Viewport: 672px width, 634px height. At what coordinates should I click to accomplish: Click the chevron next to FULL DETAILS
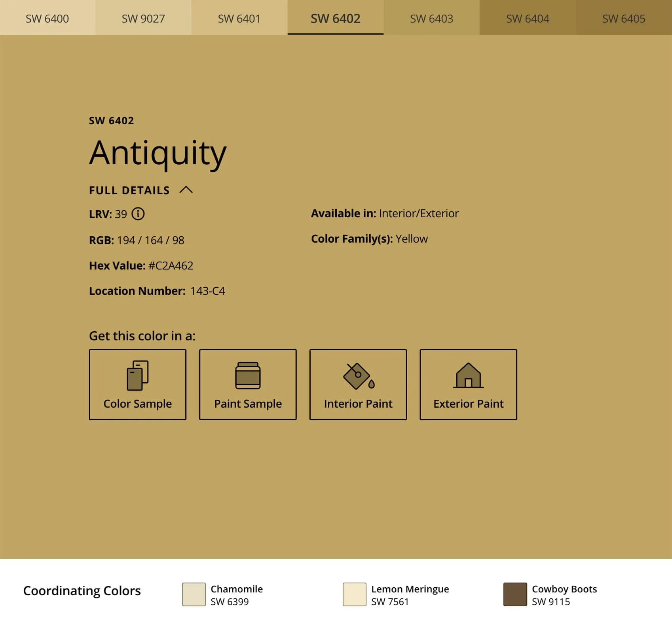pyautogui.click(x=186, y=190)
